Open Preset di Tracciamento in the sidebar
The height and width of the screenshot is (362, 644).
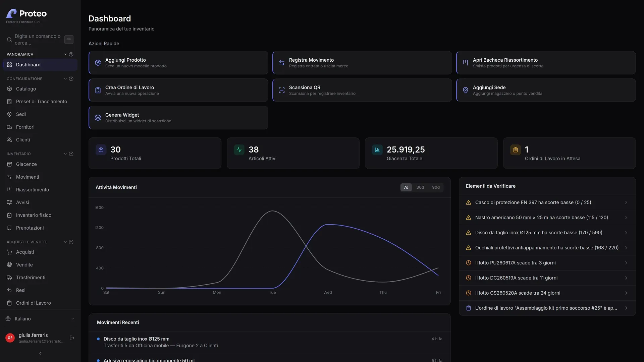[x=40, y=102]
